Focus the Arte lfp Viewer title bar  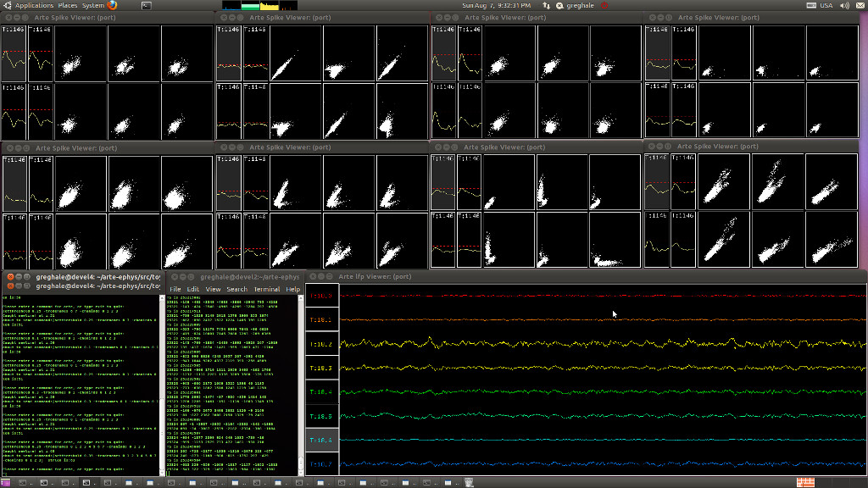[x=586, y=277]
